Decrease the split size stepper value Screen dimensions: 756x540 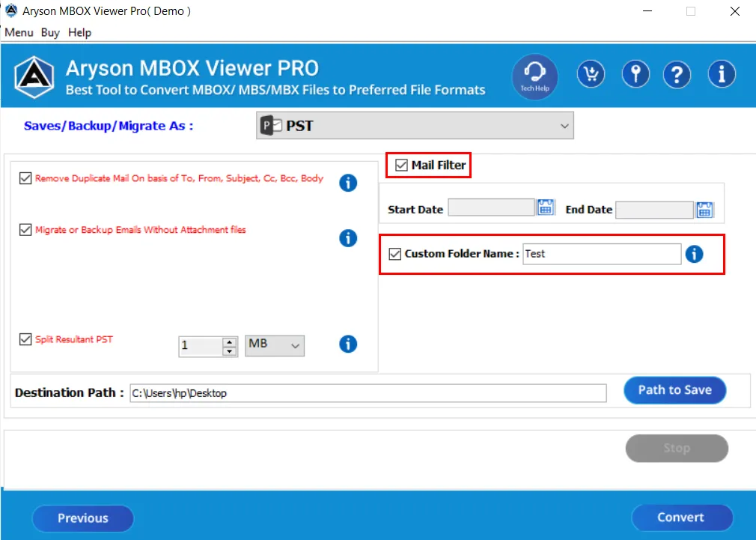pyautogui.click(x=230, y=351)
